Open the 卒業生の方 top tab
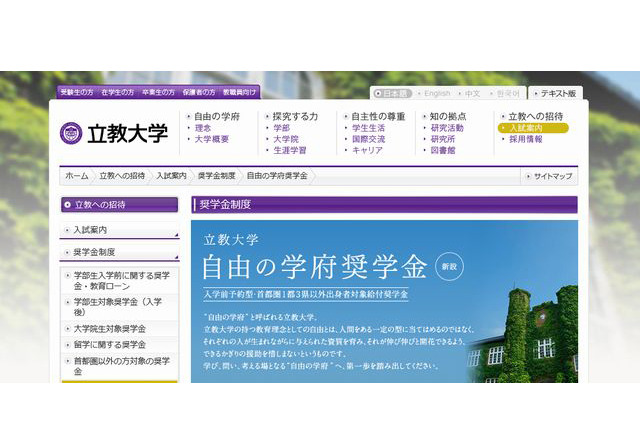The height and width of the screenshot is (426, 640). pyautogui.click(x=158, y=93)
